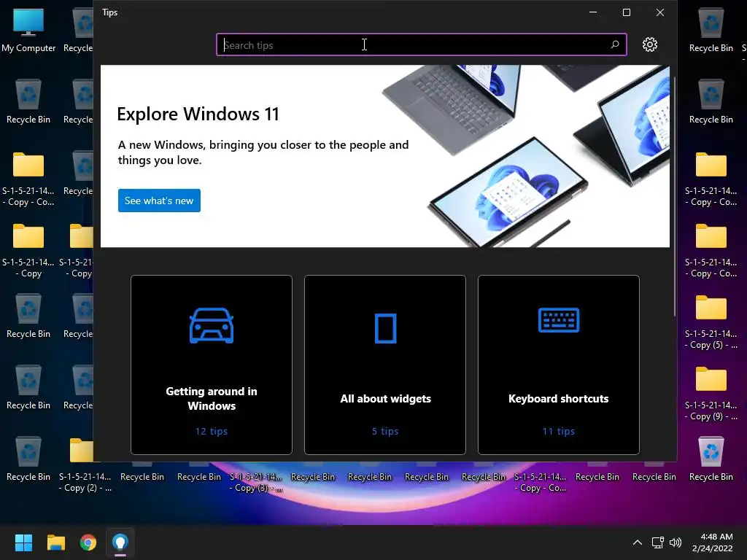Open network status in system tray
This screenshot has width=747, height=560.
658,542
